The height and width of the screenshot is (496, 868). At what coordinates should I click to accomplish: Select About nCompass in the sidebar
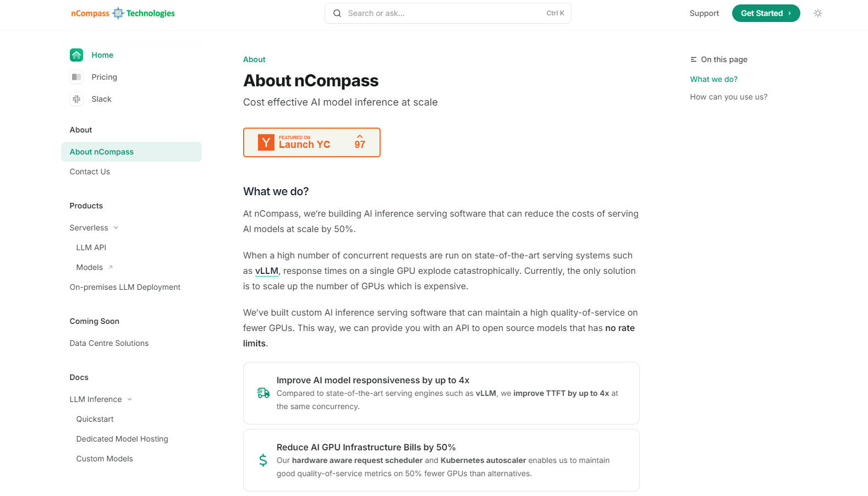click(x=101, y=152)
